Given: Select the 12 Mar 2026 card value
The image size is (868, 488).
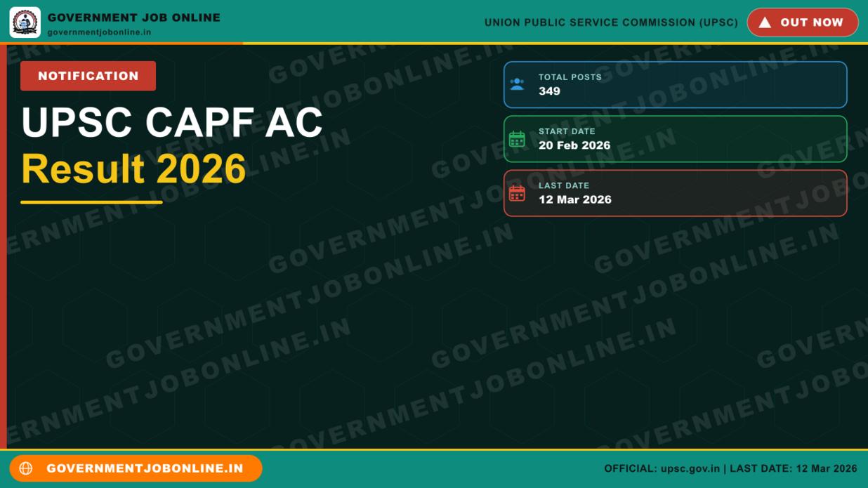Looking at the screenshot, I should pos(575,199).
